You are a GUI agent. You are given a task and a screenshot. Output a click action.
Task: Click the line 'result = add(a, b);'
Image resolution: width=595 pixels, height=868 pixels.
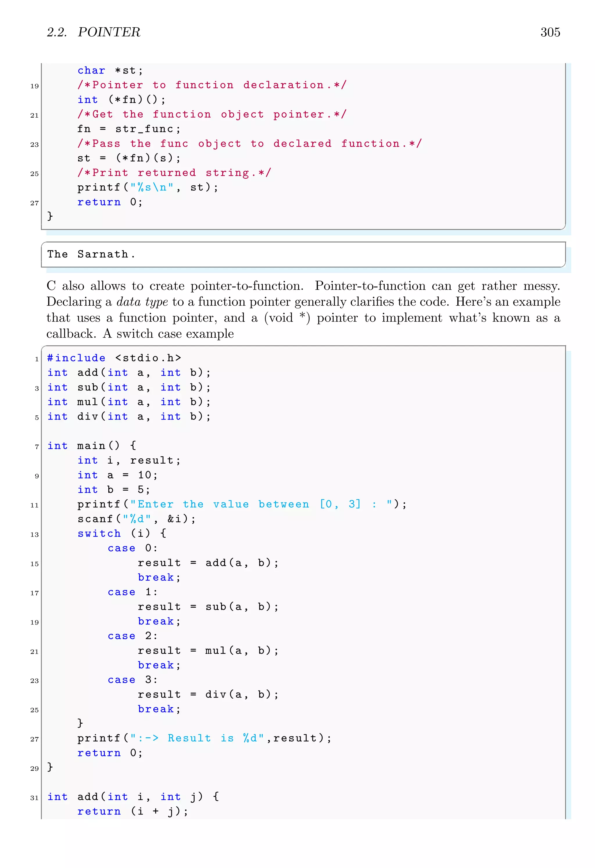208,562
